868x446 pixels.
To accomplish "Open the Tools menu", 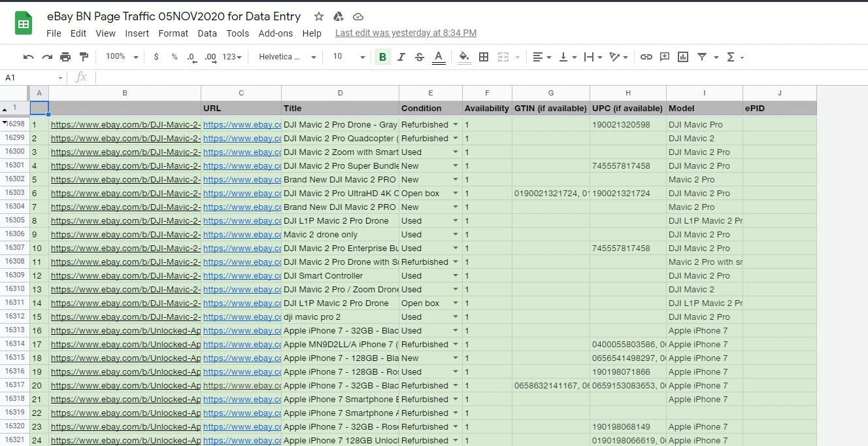I will point(238,33).
